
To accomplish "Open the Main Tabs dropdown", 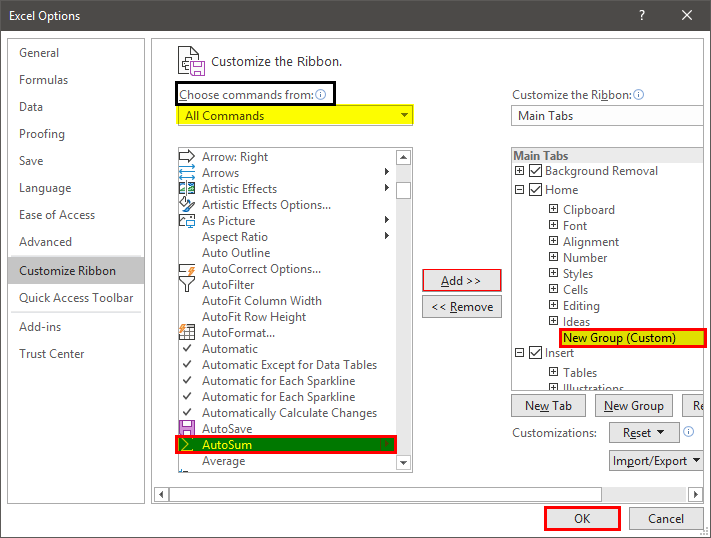I will point(608,116).
